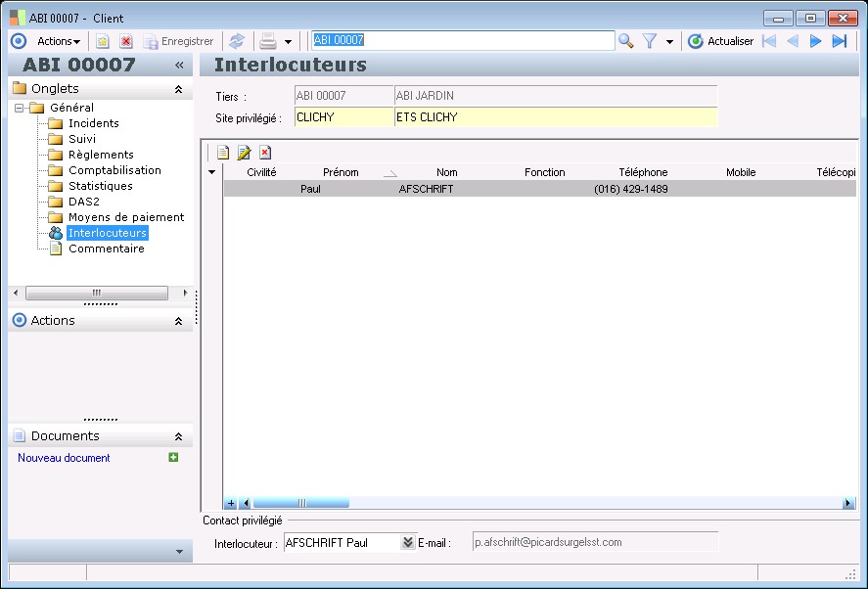The width and height of the screenshot is (868, 589).
Task: Click the magnifier search icon
Action: pos(625,41)
